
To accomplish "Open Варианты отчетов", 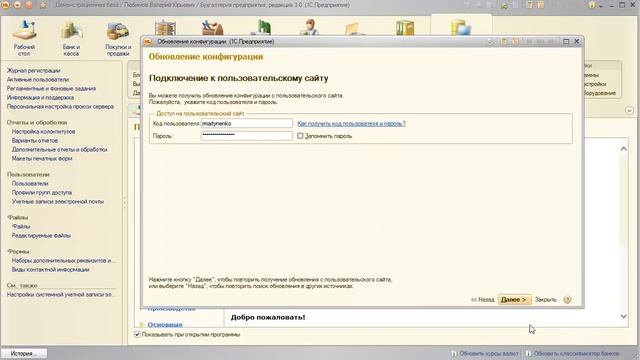I will [x=35, y=140].
